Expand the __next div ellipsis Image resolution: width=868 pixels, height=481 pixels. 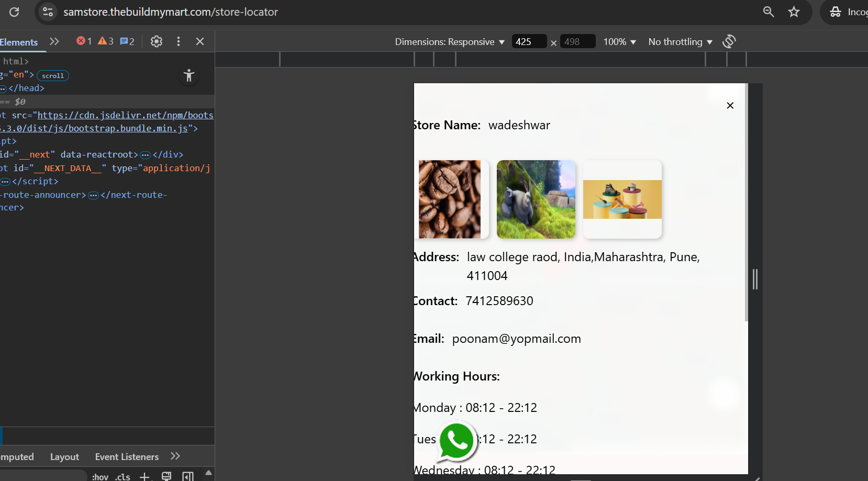pos(146,155)
